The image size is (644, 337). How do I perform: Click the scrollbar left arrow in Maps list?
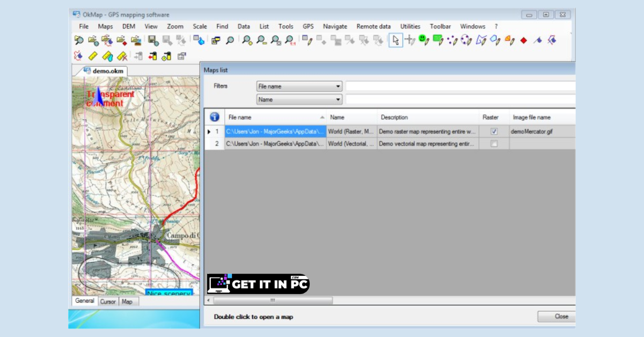coord(208,301)
